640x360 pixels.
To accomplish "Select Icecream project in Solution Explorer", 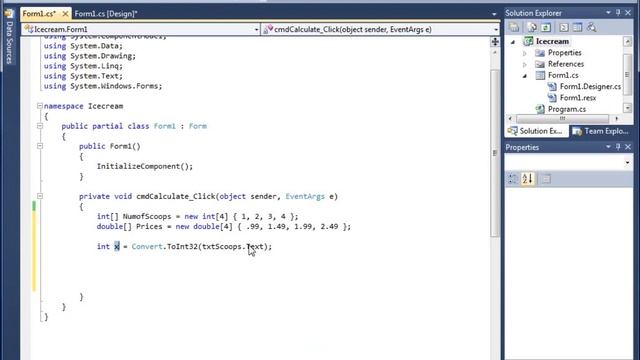I will tap(552, 41).
